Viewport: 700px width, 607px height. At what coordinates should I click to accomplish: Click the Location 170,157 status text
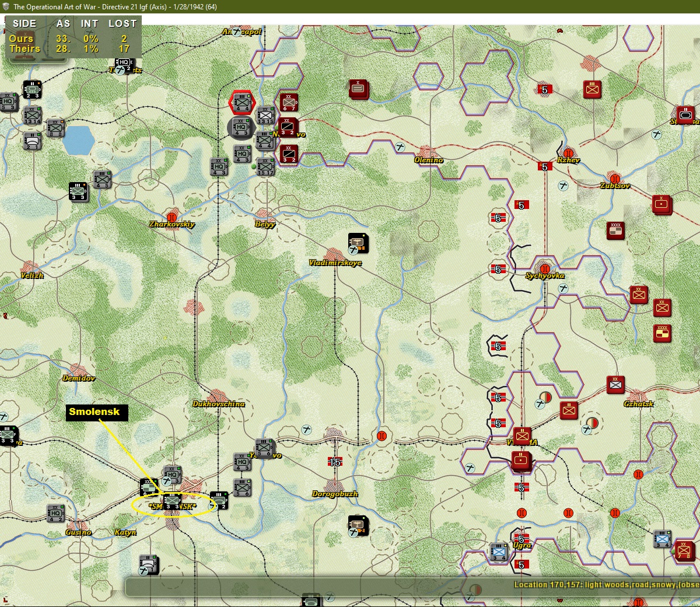(607, 584)
